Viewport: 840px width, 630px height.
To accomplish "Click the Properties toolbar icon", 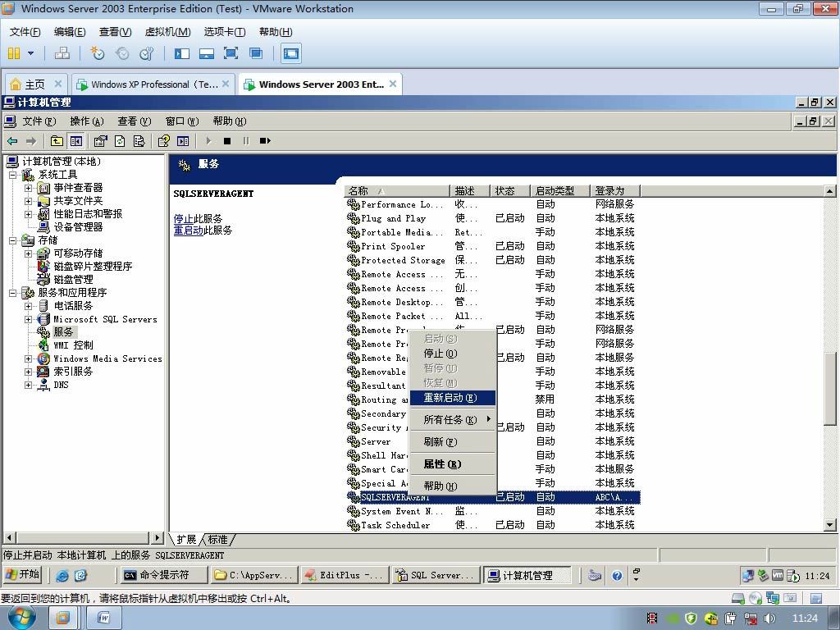I will [x=100, y=141].
